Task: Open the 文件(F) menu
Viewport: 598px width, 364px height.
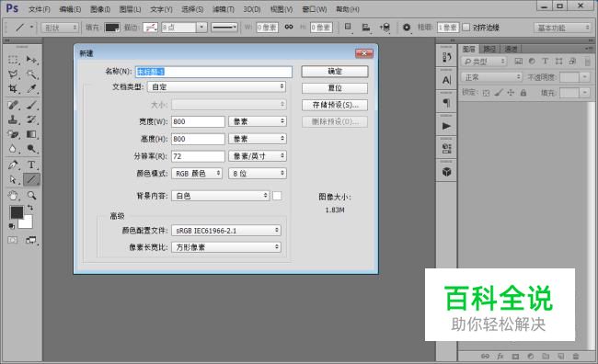Action: [40, 9]
